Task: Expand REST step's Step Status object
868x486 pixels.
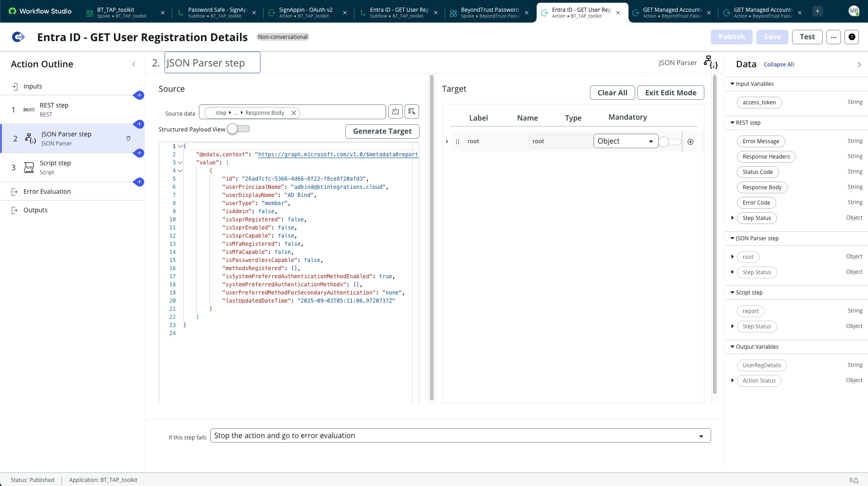Action: 732,218
